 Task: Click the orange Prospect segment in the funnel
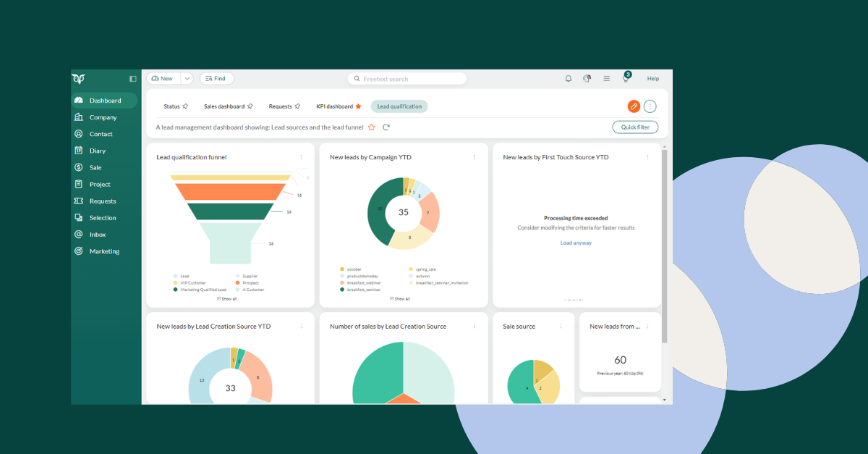tap(231, 191)
